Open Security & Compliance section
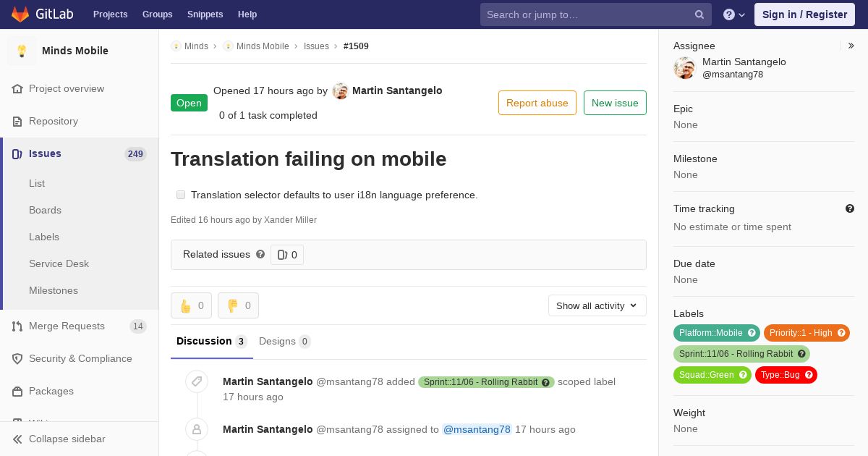868x456 pixels. click(x=80, y=358)
